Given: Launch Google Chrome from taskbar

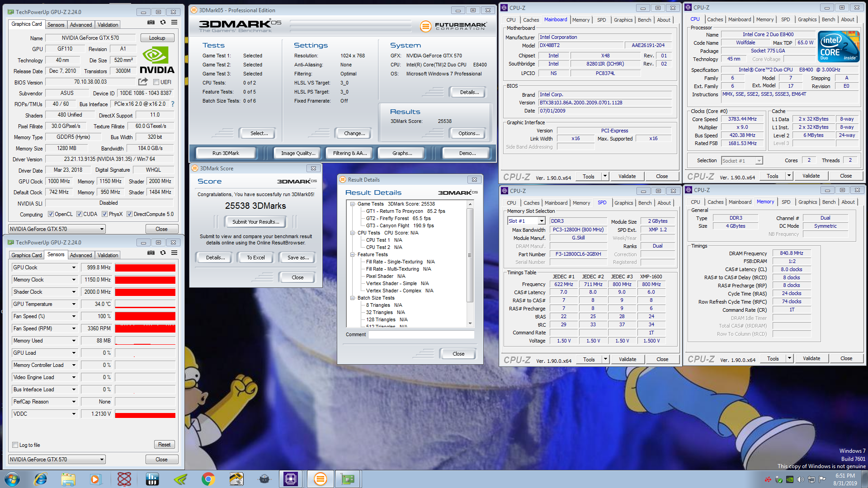Looking at the screenshot, I should coord(208,479).
